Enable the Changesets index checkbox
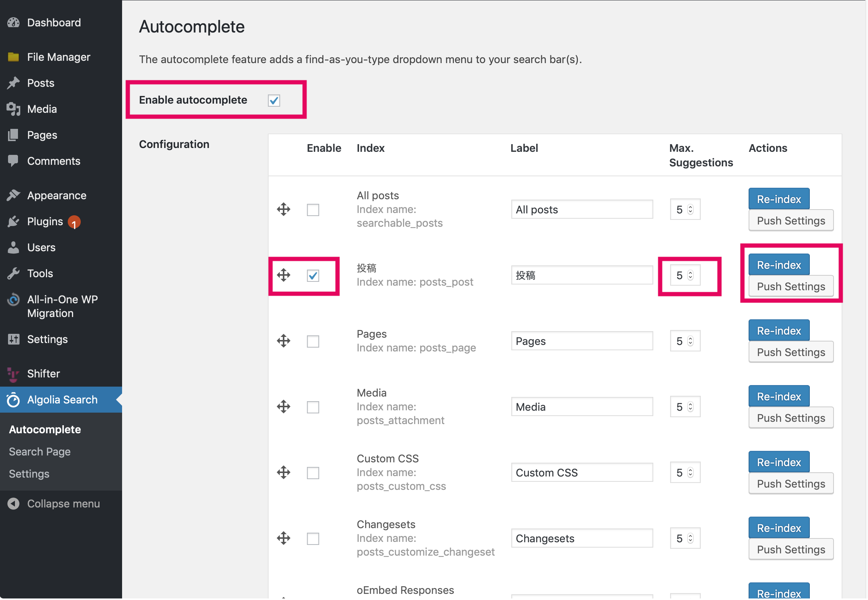The width and height of the screenshot is (868, 600). [x=313, y=539]
